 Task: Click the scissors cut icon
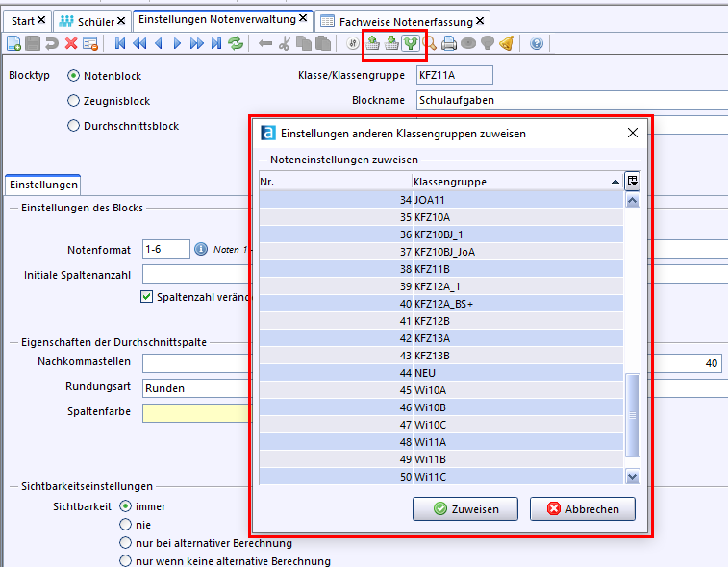click(x=285, y=43)
